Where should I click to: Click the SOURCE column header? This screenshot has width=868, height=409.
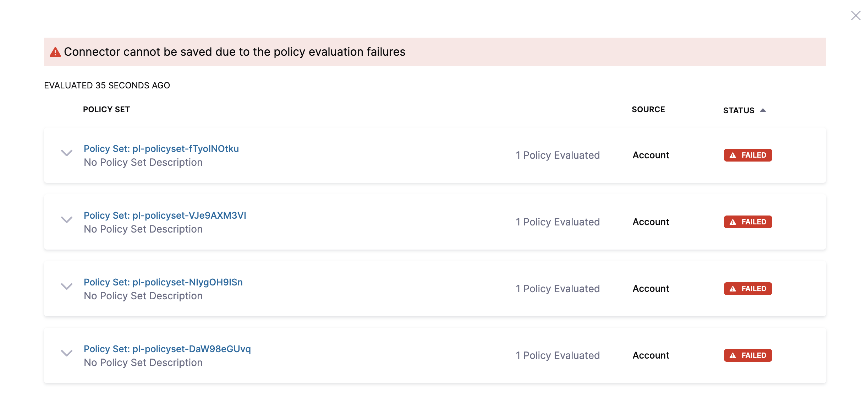click(648, 110)
